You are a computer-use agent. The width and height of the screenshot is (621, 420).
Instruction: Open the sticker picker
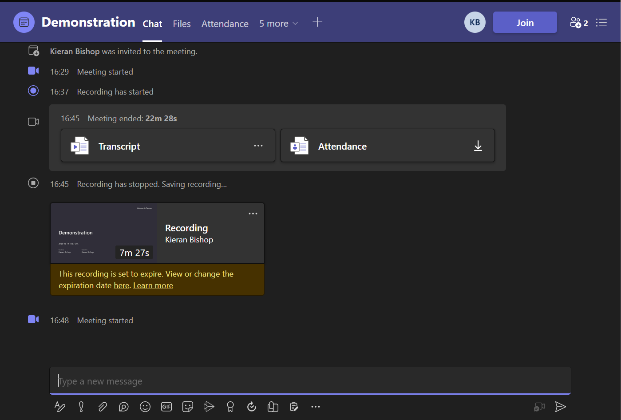tap(187, 407)
